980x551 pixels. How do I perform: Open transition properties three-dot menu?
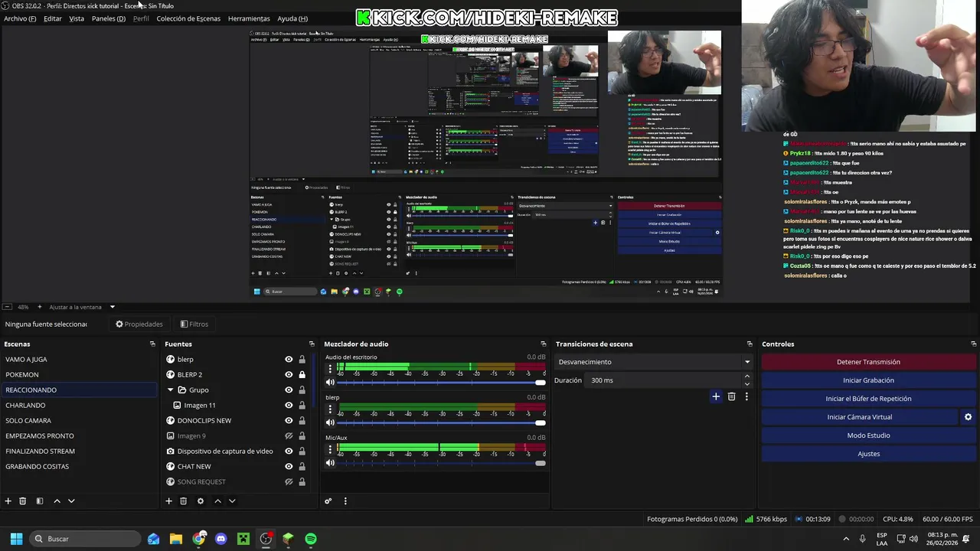[x=746, y=396]
